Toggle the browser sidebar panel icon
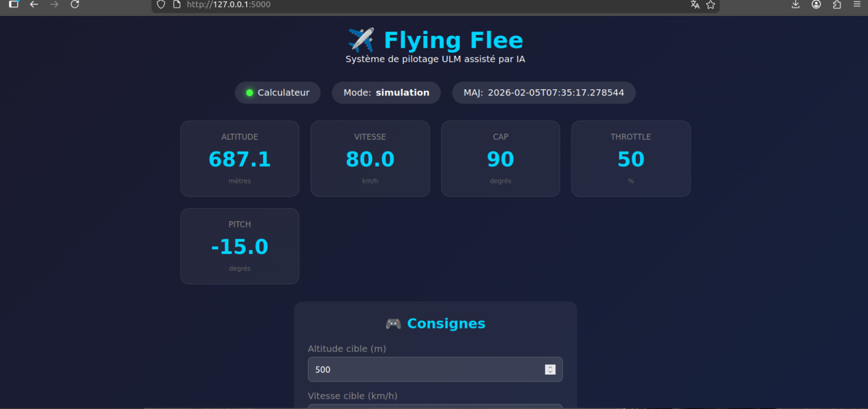Viewport: 868px width, 409px height. (x=14, y=5)
